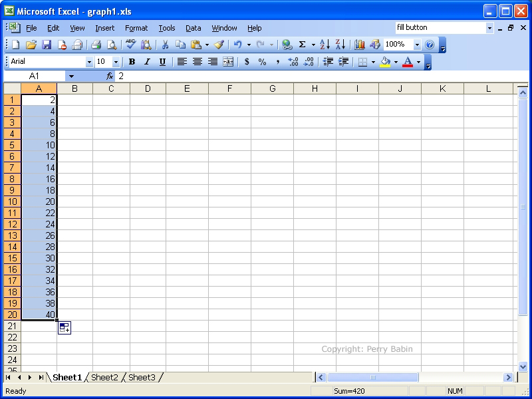Click the Print icon
Image resolution: width=532 pixels, height=399 pixels.
[96, 45]
